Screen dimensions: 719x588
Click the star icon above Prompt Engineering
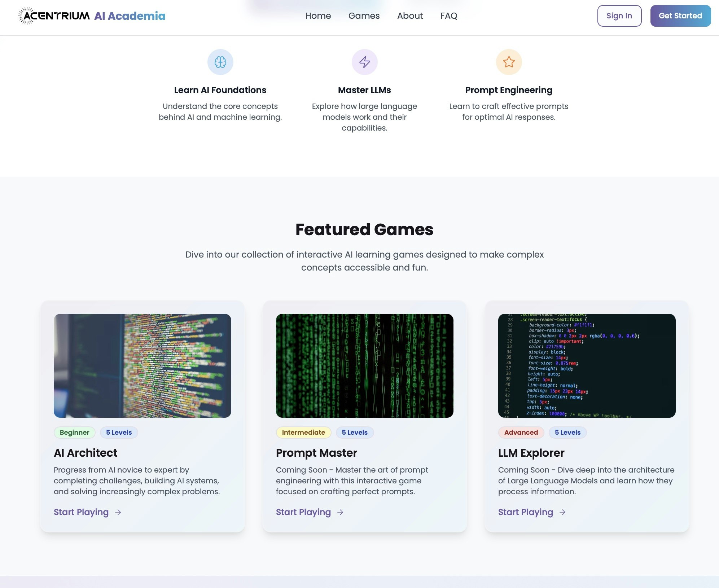[x=509, y=62]
